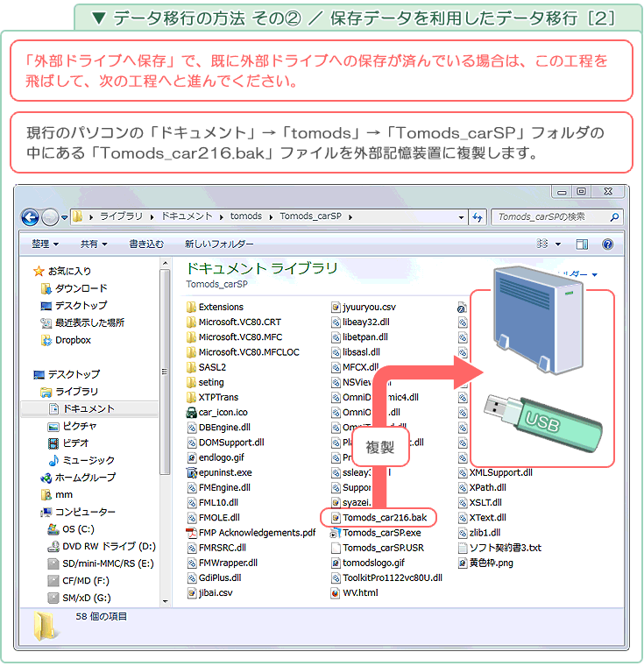Select the SASL2 folder

(207, 367)
